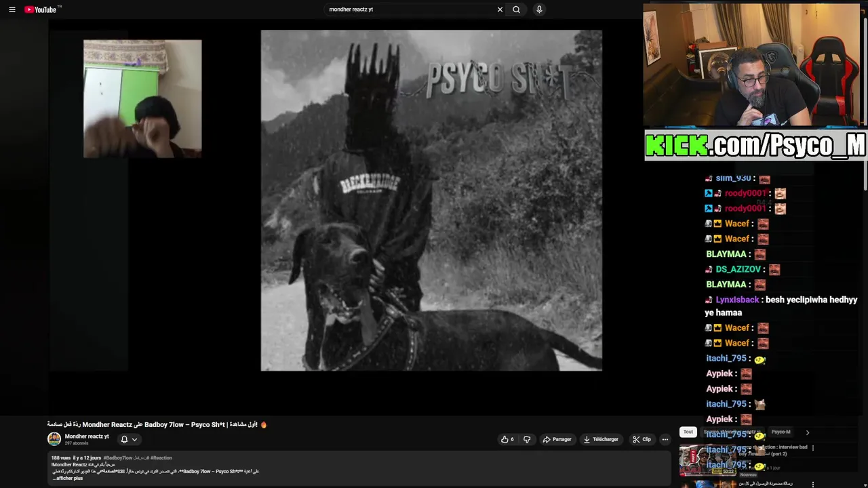Click the 297 abonnés subscriber count
868x488 pixels.
(77, 443)
